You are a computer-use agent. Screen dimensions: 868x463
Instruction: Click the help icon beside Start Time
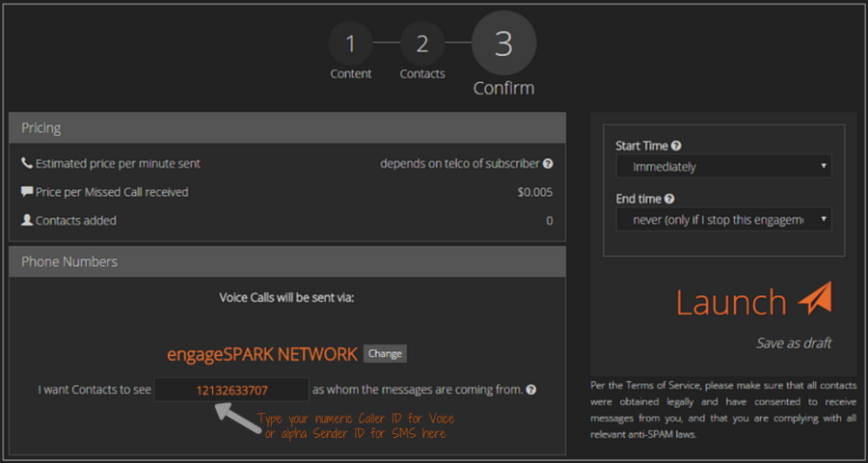coord(676,146)
